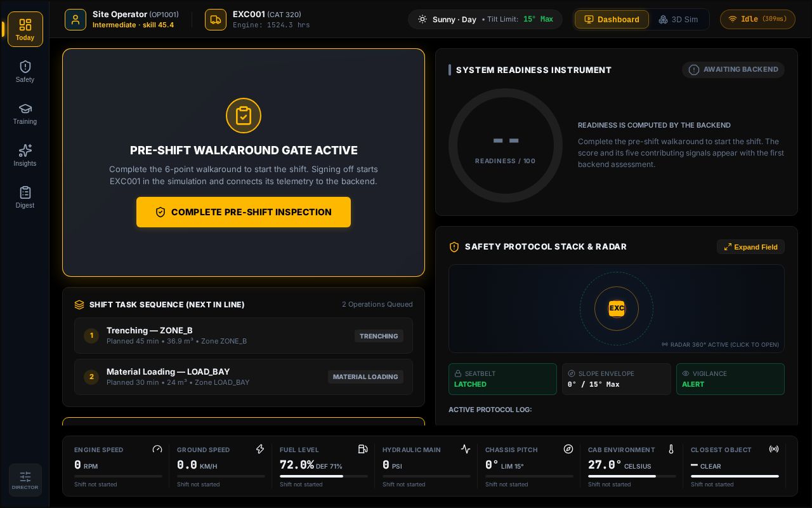Click the Seatbelt Latched status card
812x508 pixels.
pos(502,379)
